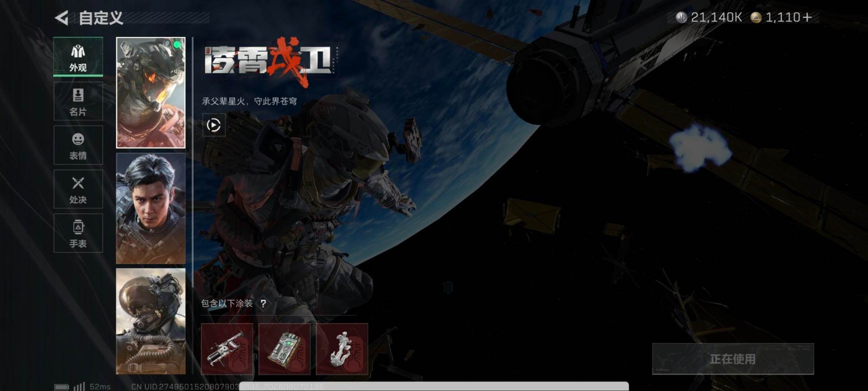View the included device box paint item
This screenshot has height=391, width=868.
pyautogui.click(x=284, y=349)
